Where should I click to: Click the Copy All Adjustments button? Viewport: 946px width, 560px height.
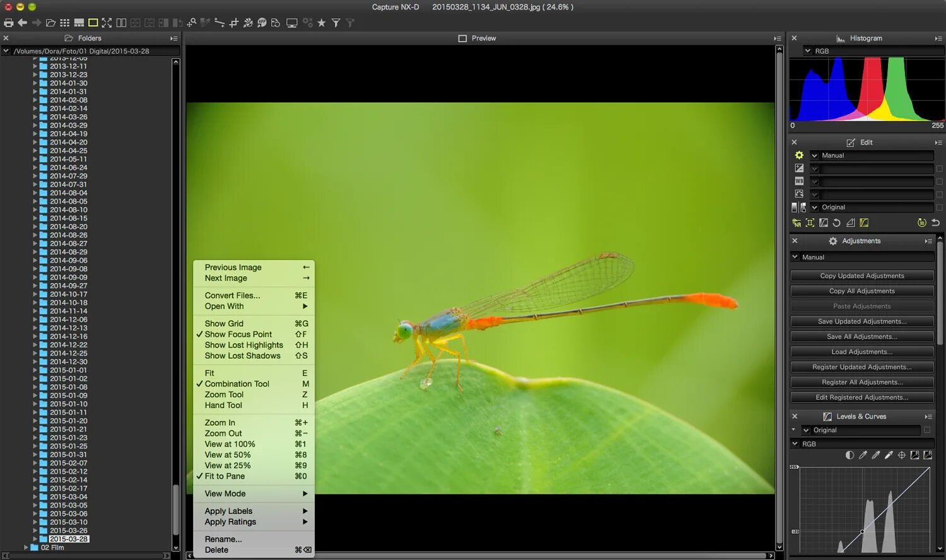tap(862, 291)
